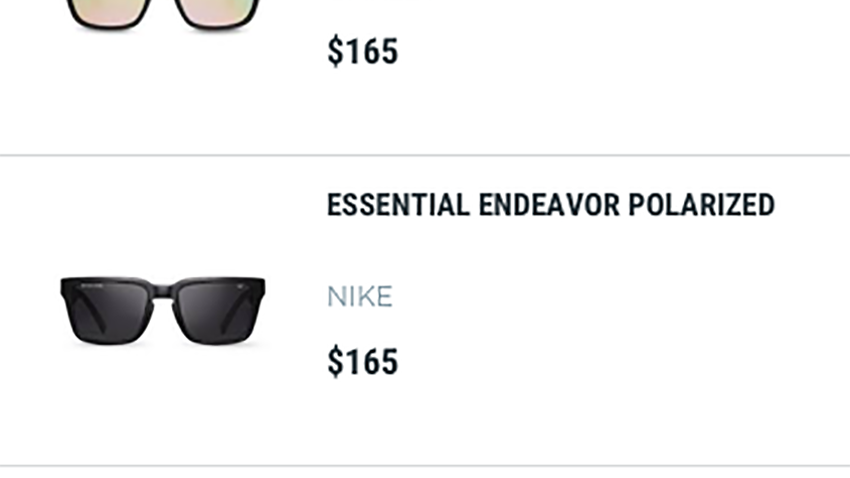This screenshot has height=478, width=850.
Task: Select the $165 price below NIKE
Action: (x=363, y=361)
